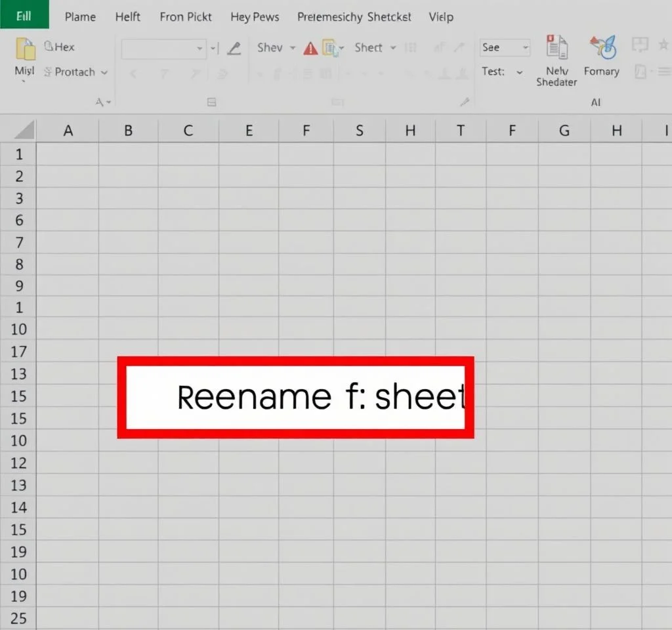This screenshot has height=630, width=672.
Task: Select row 3 header
Action: pyautogui.click(x=19, y=198)
